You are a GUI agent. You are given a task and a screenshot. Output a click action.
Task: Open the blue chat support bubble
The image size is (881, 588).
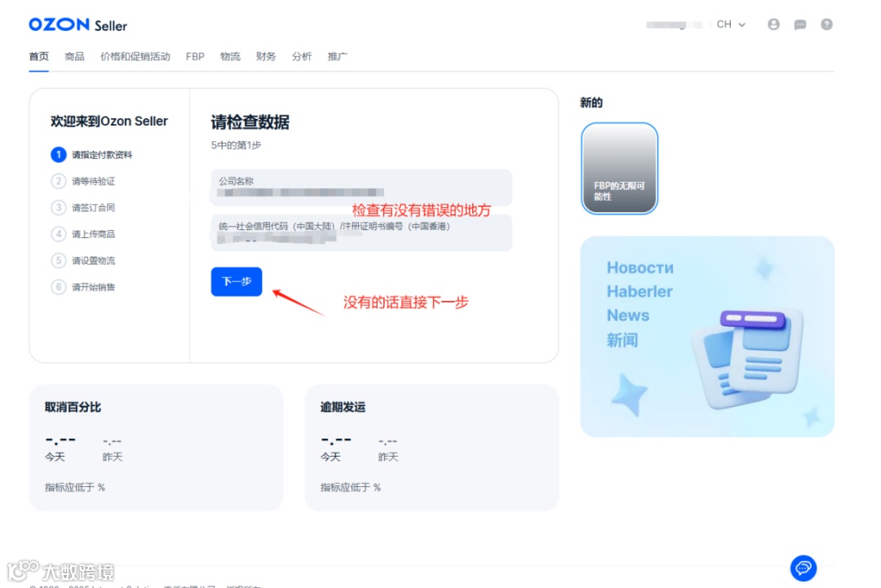[x=803, y=568]
